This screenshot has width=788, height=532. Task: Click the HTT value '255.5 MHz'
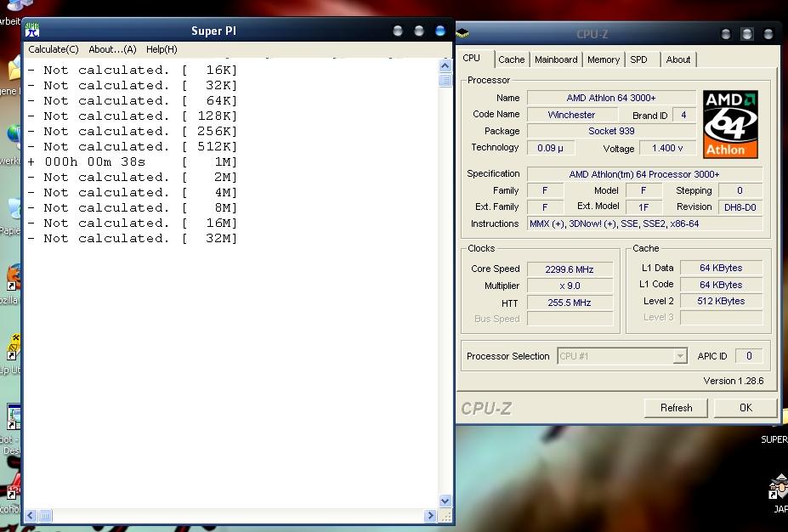570,303
